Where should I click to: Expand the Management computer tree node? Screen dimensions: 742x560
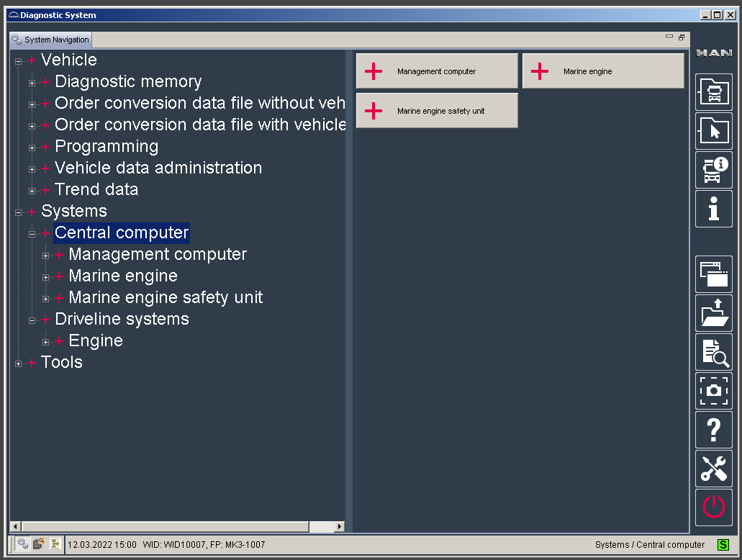coord(45,256)
